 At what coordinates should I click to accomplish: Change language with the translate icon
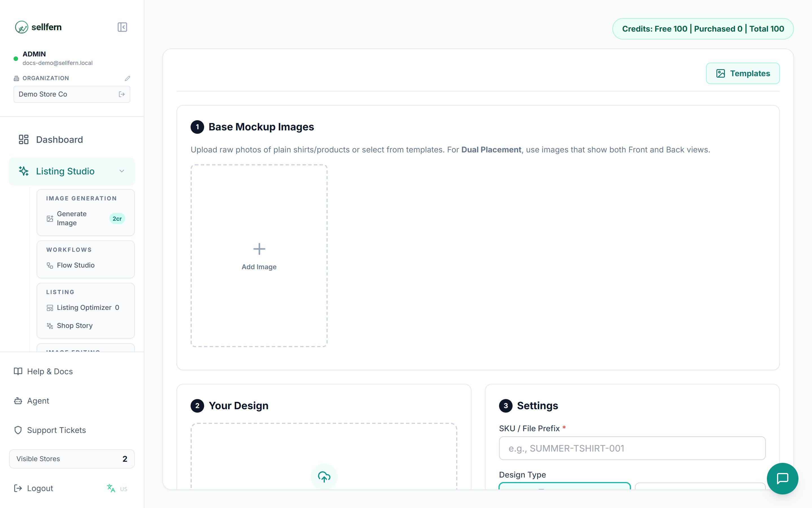(111, 489)
